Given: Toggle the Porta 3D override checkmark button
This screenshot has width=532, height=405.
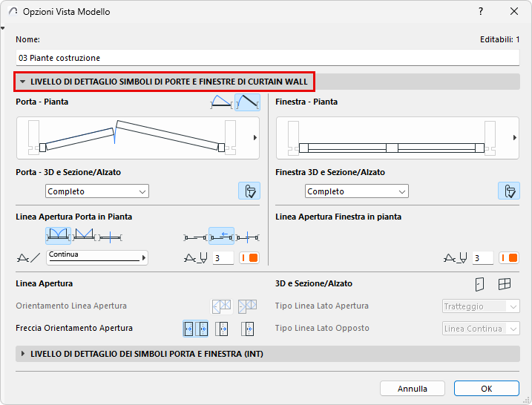Looking at the screenshot, I should tap(249, 191).
